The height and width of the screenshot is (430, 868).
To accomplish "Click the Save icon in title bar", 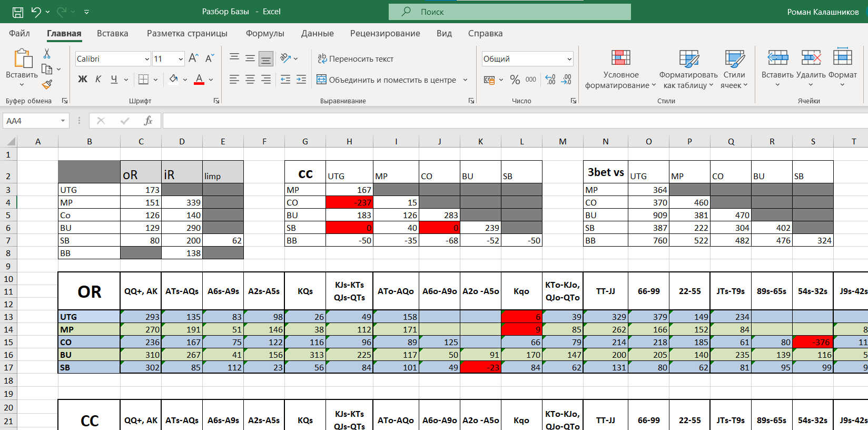I will [18, 12].
